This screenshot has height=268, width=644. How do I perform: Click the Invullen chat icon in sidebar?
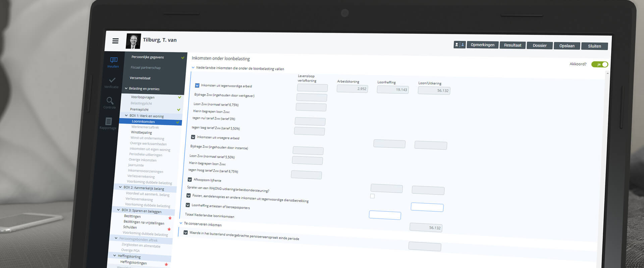114,60
